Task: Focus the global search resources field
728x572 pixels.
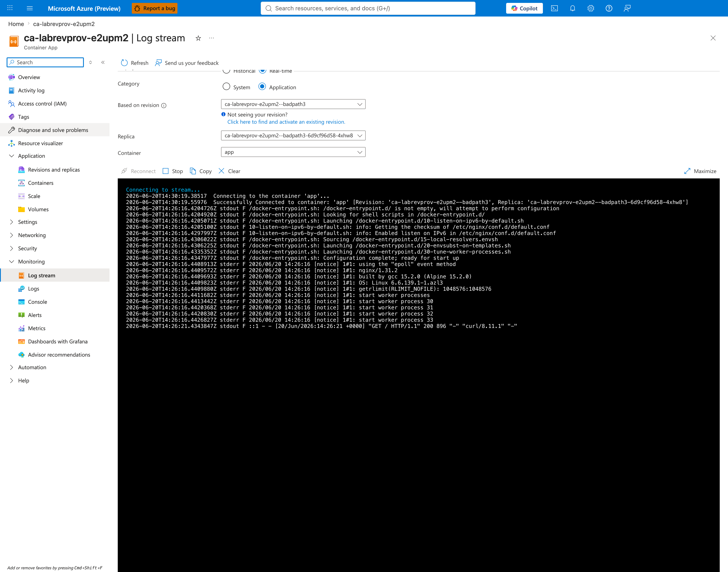Action: click(x=368, y=8)
